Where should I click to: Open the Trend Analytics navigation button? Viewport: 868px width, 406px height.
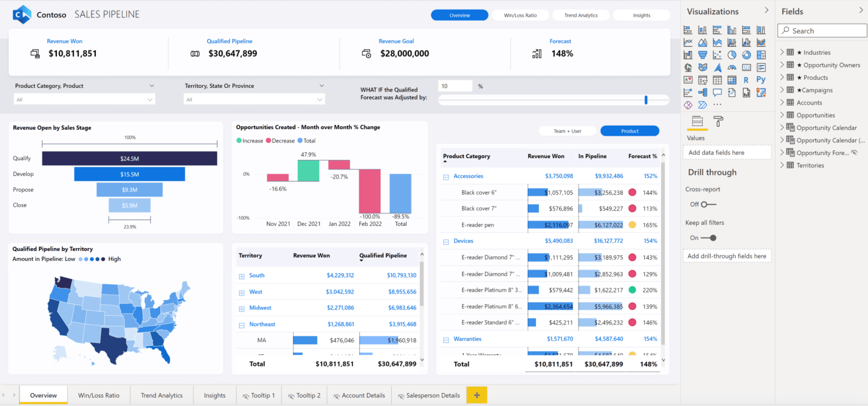(581, 15)
